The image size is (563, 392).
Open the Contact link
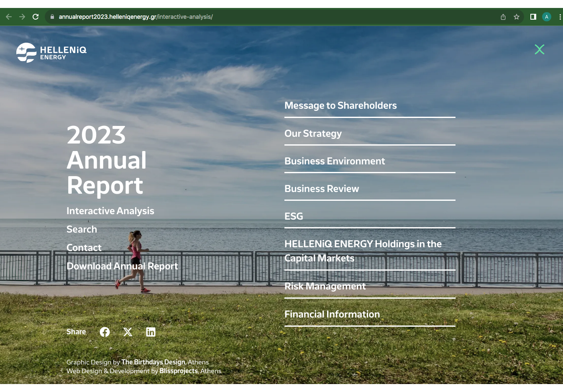pyautogui.click(x=84, y=248)
